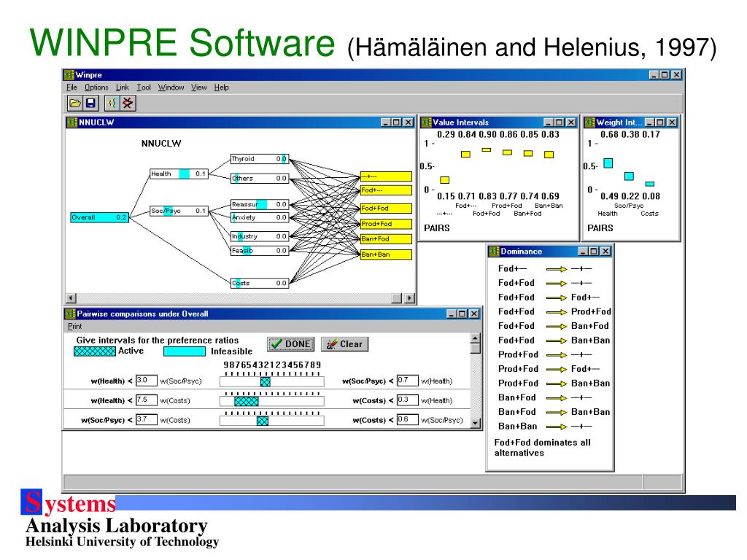Select the Industry attribute node

[260, 236]
